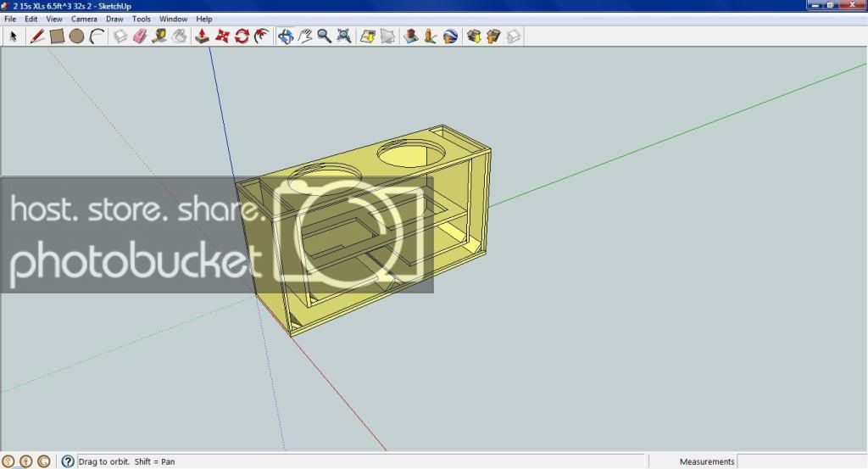Choose the Rotate tool
Screen dimensions: 868x469
[242, 36]
